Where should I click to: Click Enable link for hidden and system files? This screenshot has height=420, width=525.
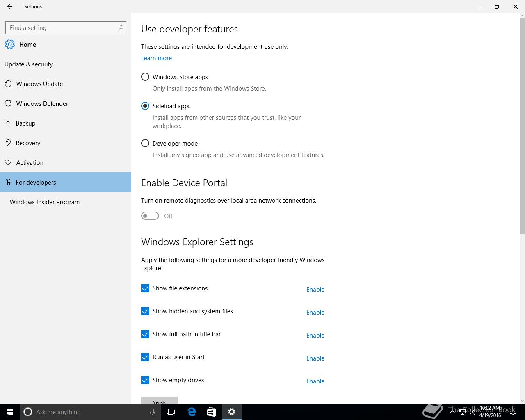tap(315, 313)
